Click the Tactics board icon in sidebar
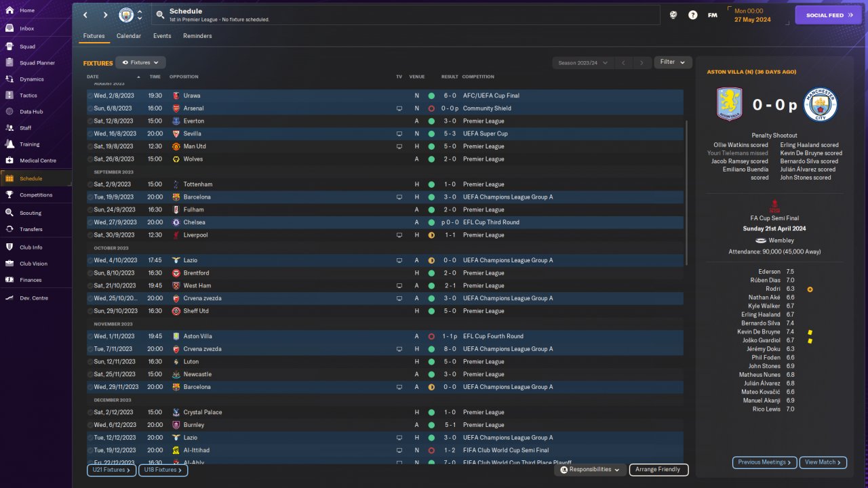Screen dimensions: 868x488 pyautogui.click(x=9, y=96)
